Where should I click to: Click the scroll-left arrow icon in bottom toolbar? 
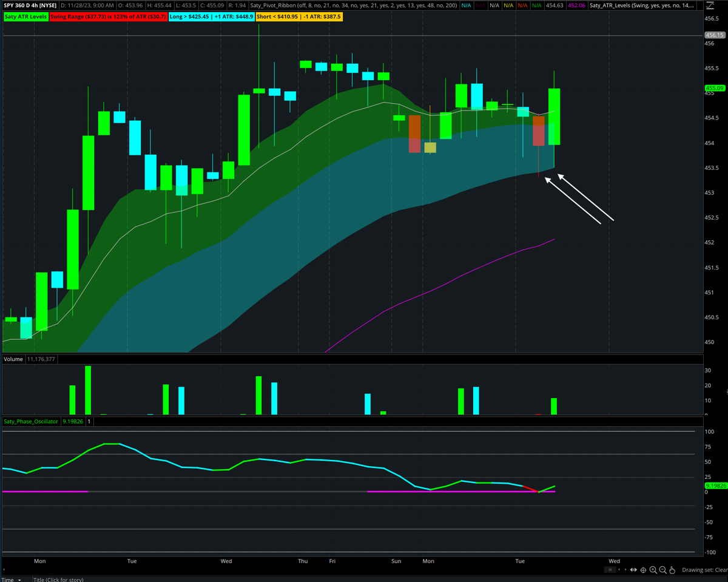click(619, 570)
